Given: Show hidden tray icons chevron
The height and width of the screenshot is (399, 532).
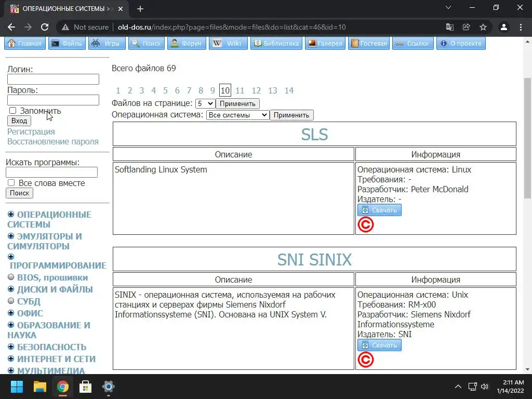Looking at the screenshot, I should 458,387.
